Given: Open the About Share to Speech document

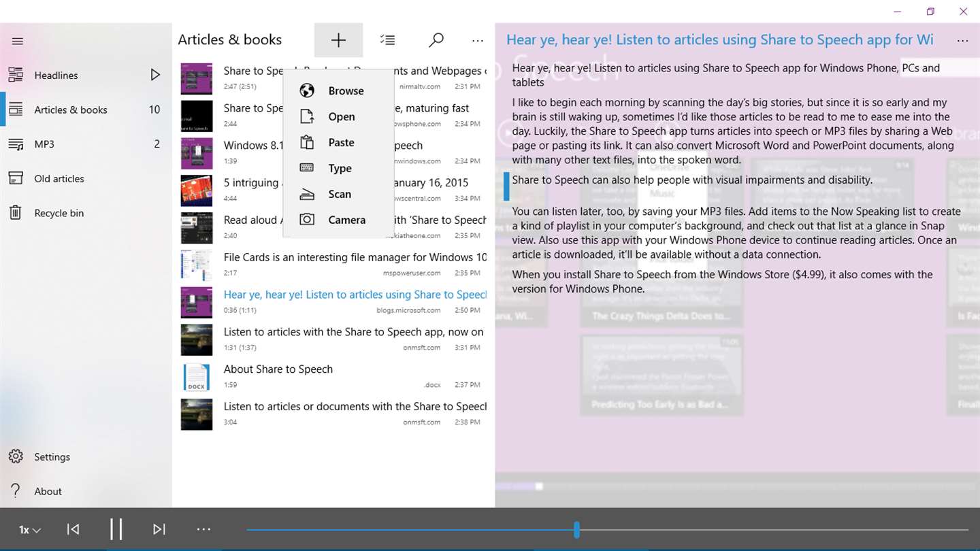Looking at the screenshot, I should (333, 377).
